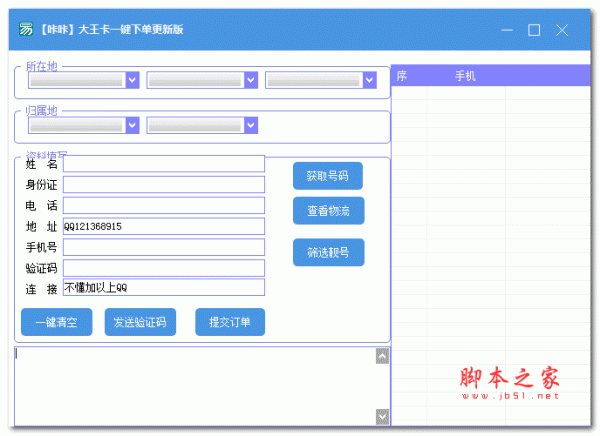Click the 验证码 input field
Screen dimensions: 600x436
point(164,268)
